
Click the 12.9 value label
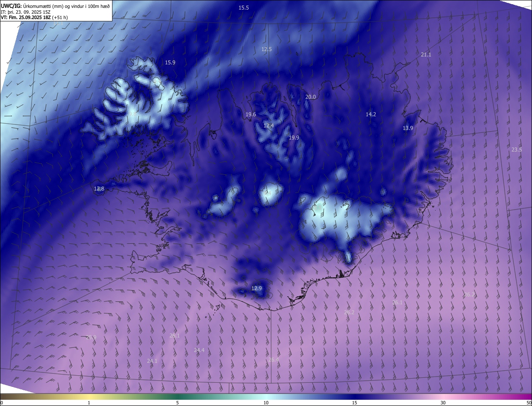click(x=257, y=289)
